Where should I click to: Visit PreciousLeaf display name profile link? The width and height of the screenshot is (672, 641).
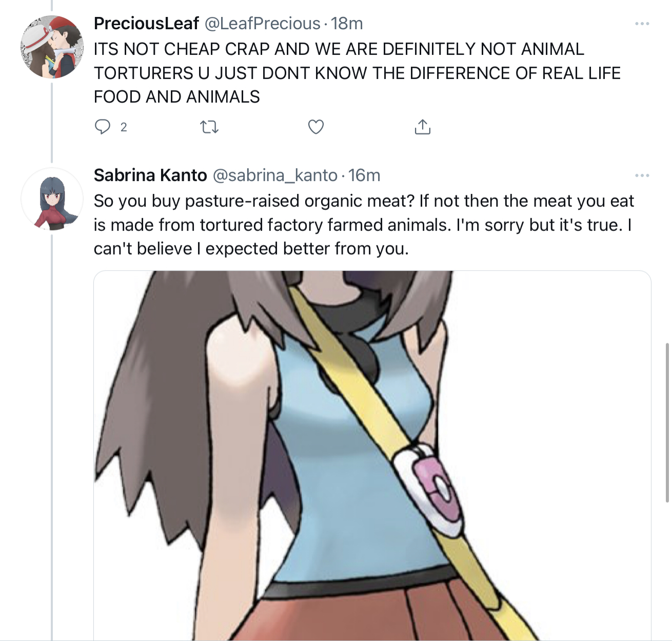(x=146, y=24)
